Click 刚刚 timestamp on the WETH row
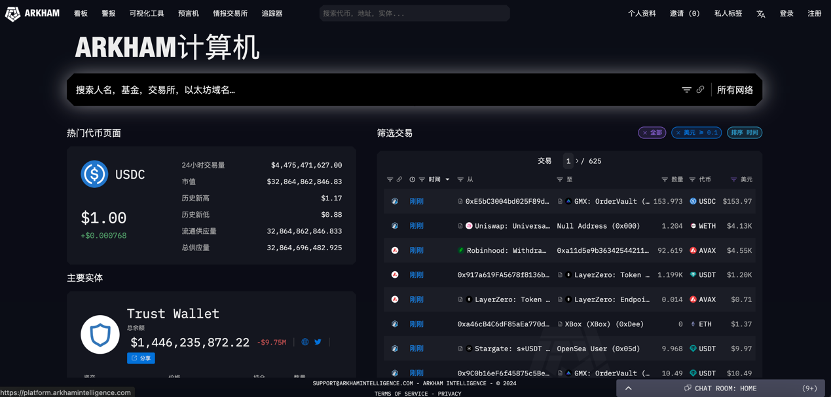832x398 pixels. pyautogui.click(x=416, y=226)
